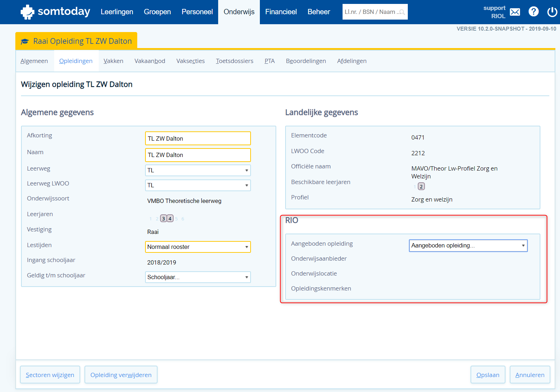The width and height of the screenshot is (560, 392).
Task: Click the search magnifier icon in search box
Action: pyautogui.click(x=402, y=12)
